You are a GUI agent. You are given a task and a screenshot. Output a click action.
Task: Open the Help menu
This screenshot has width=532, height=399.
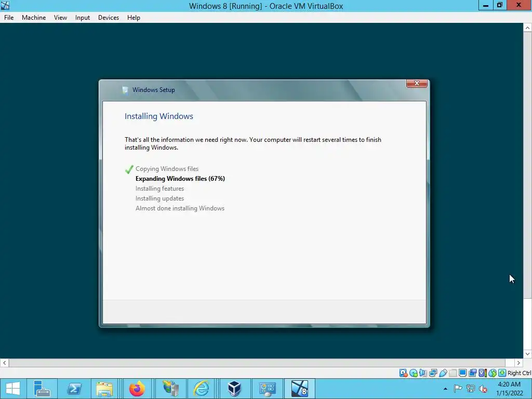click(x=134, y=18)
